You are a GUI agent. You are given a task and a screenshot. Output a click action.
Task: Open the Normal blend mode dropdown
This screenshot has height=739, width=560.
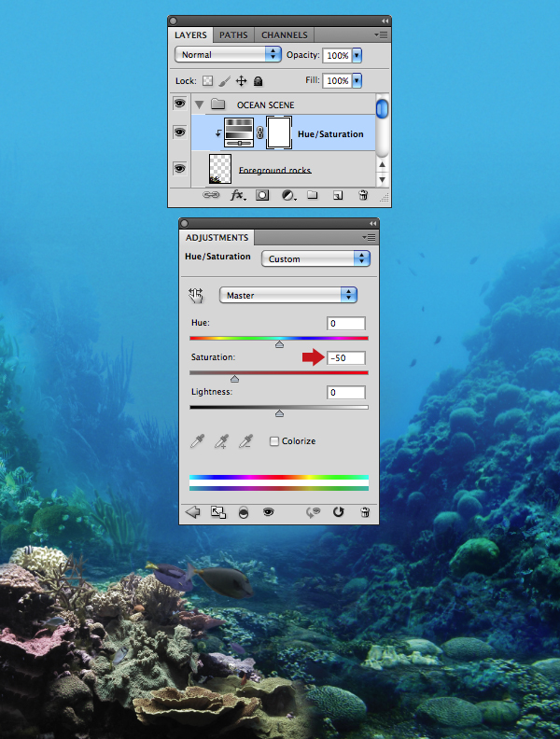coord(228,55)
